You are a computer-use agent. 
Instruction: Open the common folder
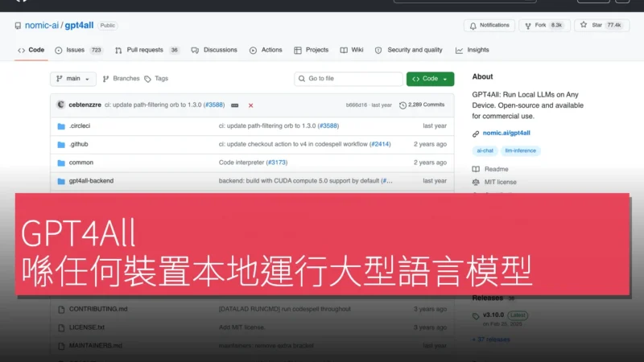[x=81, y=162]
